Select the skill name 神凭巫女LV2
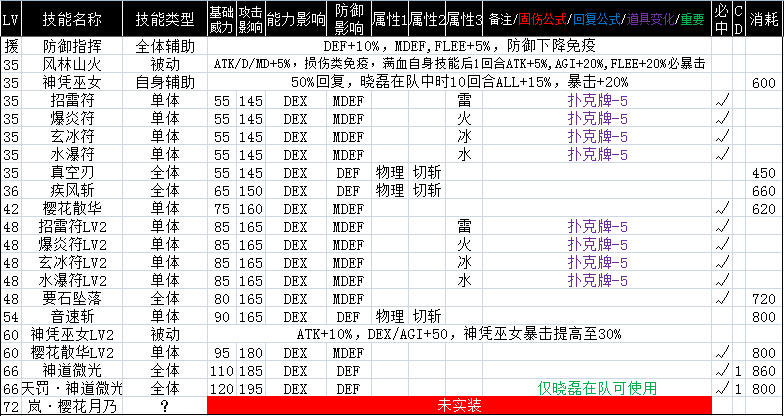784x416 pixels. coord(72,334)
